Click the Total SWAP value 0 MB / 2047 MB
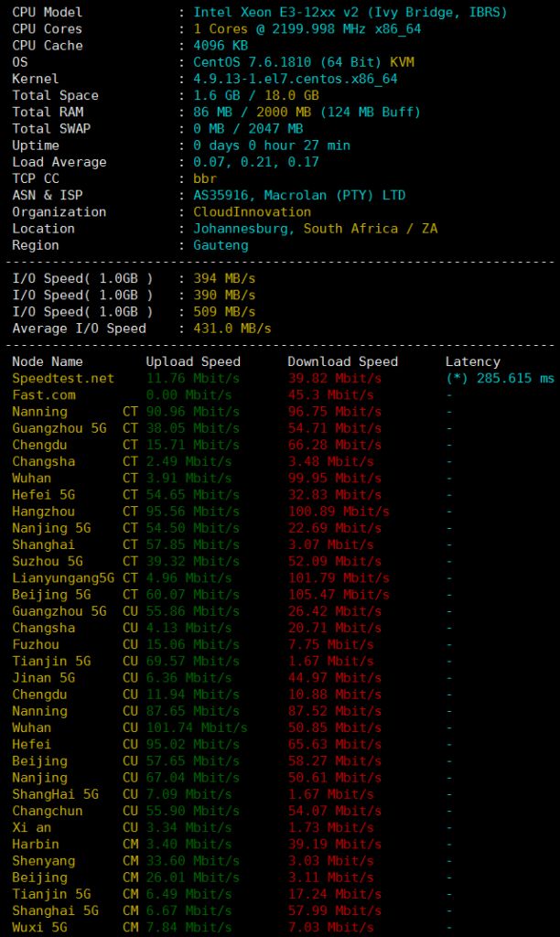The height and width of the screenshot is (937, 560). [248, 129]
